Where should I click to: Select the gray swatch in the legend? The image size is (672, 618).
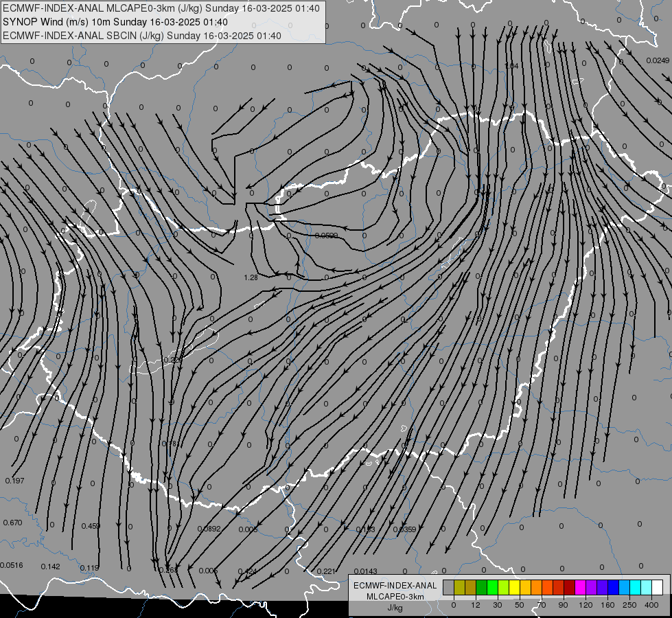449,587
